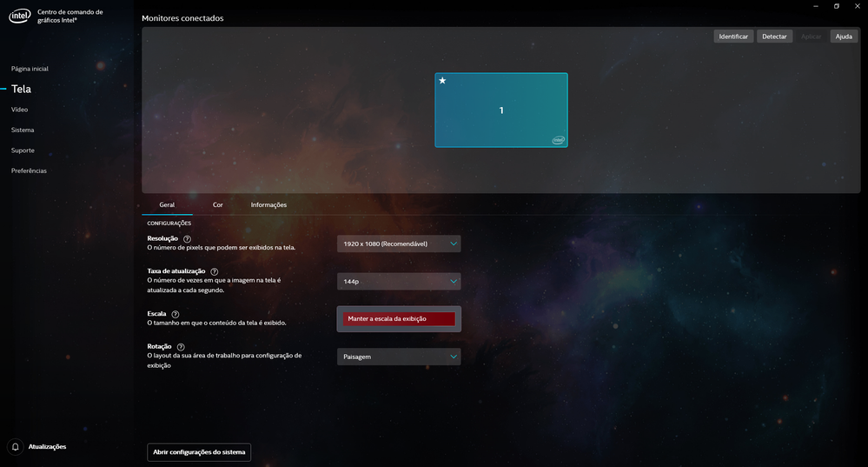
Task: Switch to the Informações tab
Action: coord(268,205)
